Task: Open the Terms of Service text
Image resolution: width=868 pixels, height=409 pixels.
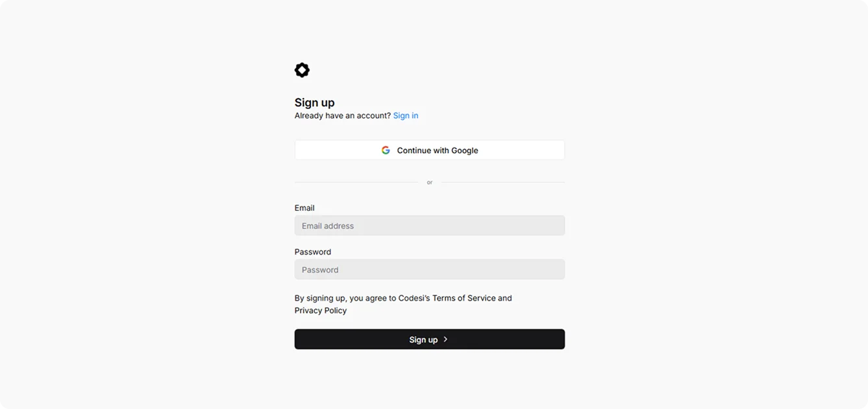Action: 464,298
